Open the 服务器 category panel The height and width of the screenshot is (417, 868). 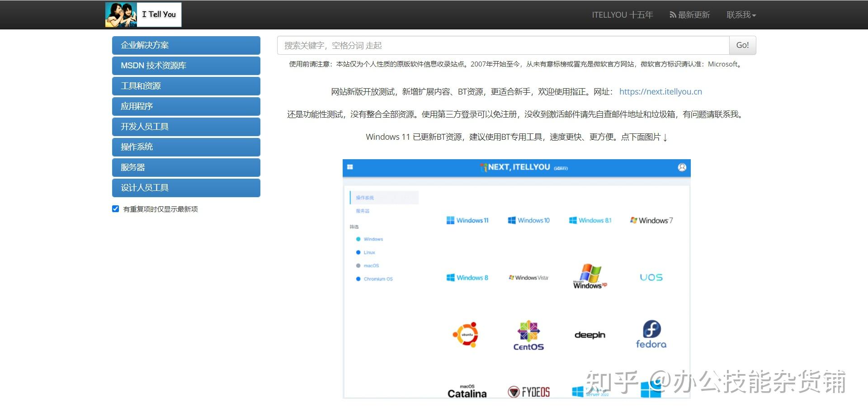186,167
